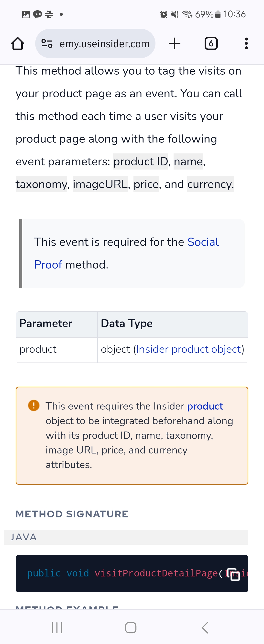Open the Social Proof link
The image size is (264, 644).
(203, 242)
